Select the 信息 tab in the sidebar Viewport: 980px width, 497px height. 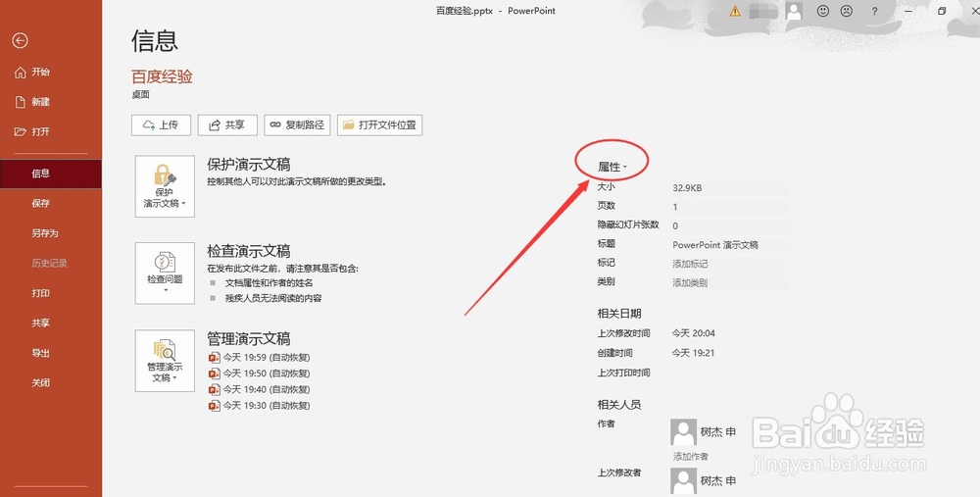coord(51,174)
